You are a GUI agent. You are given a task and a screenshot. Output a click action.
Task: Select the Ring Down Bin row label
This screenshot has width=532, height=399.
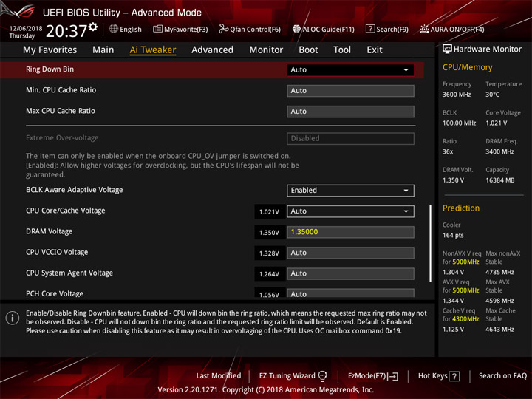point(50,69)
